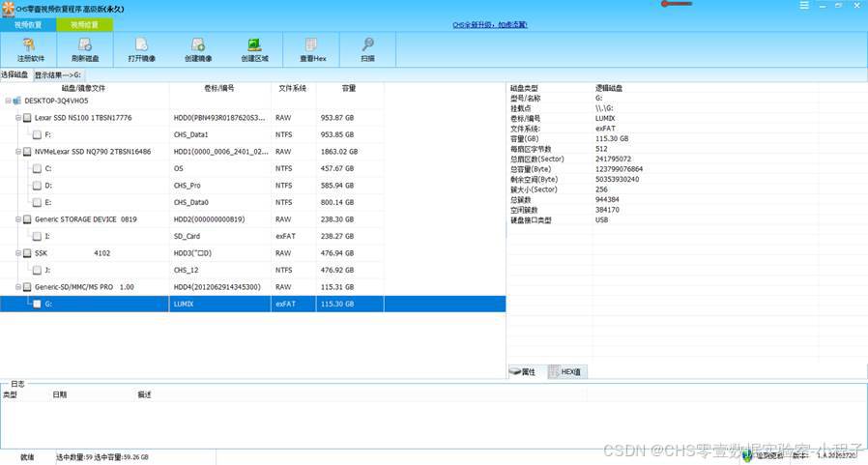Tick the Generic-SD/MMC/MS PRO checkbox
Screen dimensions: 868x465
(27, 287)
